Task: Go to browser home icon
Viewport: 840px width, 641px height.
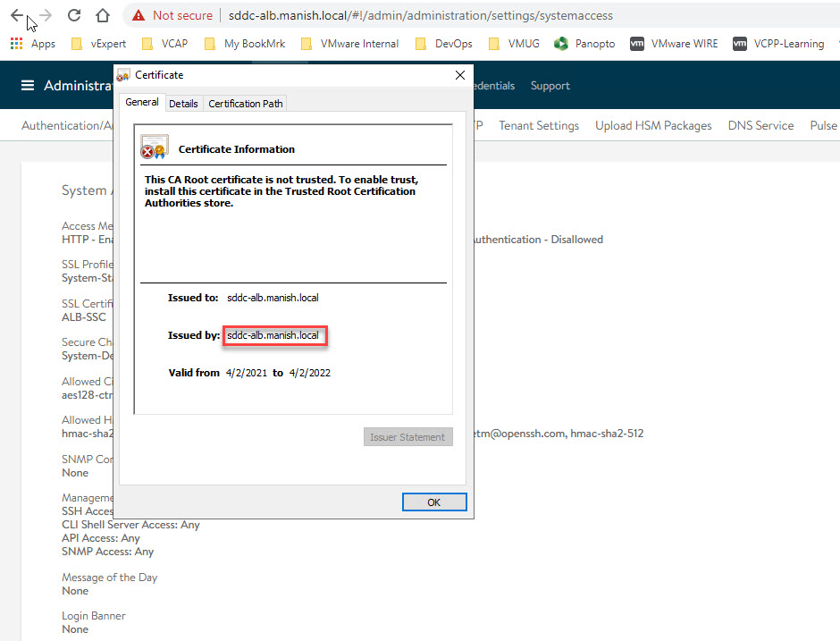Action: [x=103, y=15]
